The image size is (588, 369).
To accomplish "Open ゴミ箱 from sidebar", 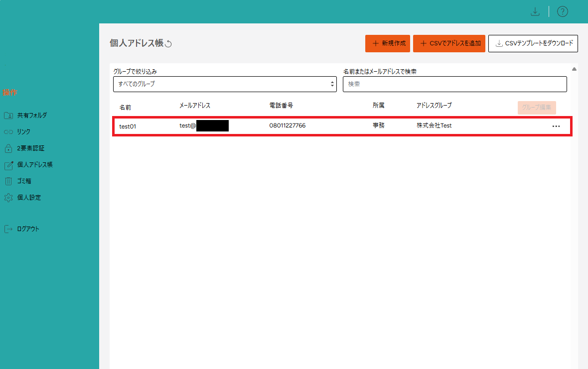I will pos(24,181).
